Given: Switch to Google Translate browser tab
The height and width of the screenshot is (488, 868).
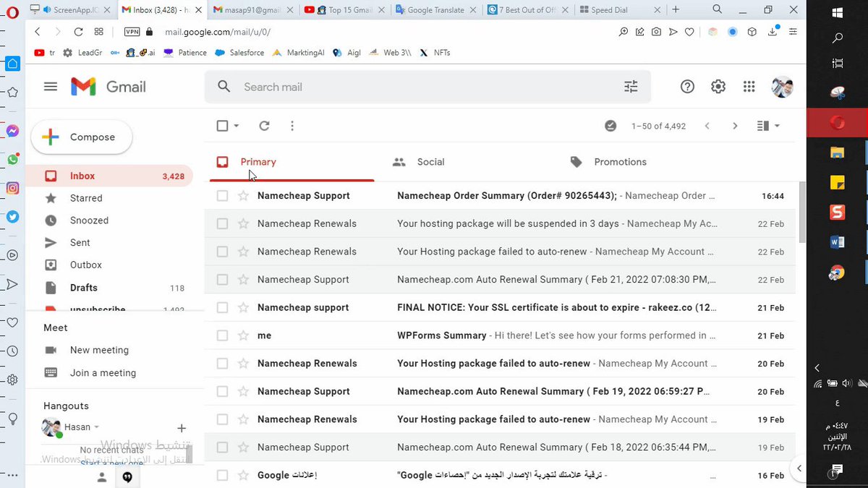Looking at the screenshot, I should point(435,10).
